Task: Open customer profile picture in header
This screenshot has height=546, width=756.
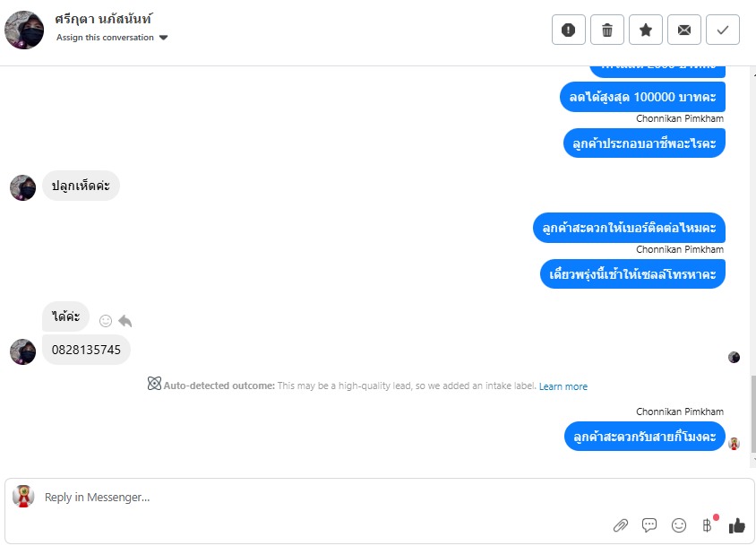Action: click(x=24, y=30)
